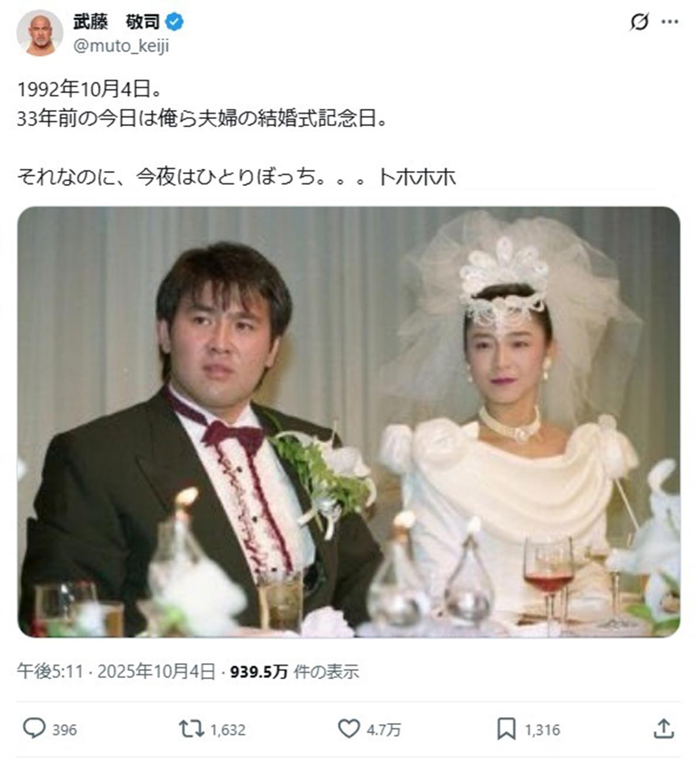This screenshot has width=700, height=761.
Task: Click the 939.5万 件の表示 view count
Action: tap(295, 672)
